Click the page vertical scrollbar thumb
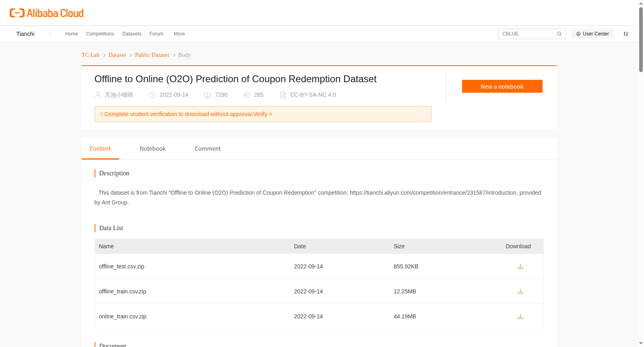This screenshot has width=644, height=347. [x=641, y=39]
